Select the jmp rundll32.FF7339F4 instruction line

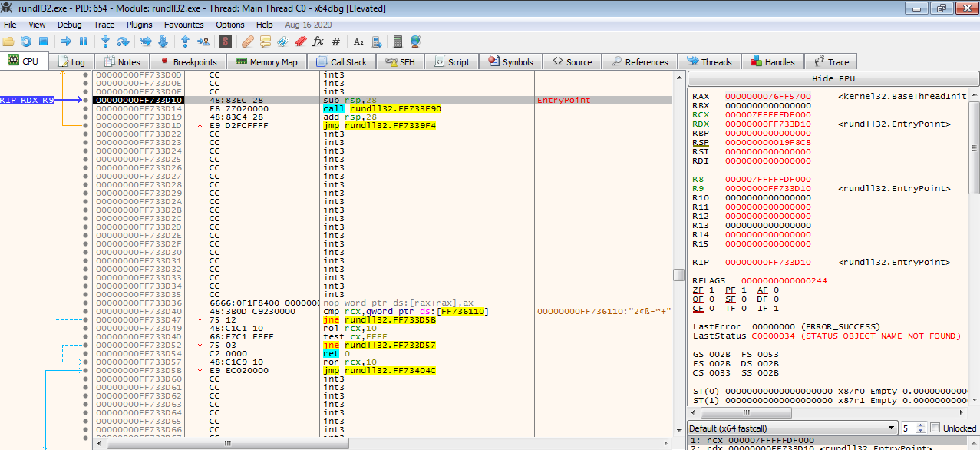point(379,125)
